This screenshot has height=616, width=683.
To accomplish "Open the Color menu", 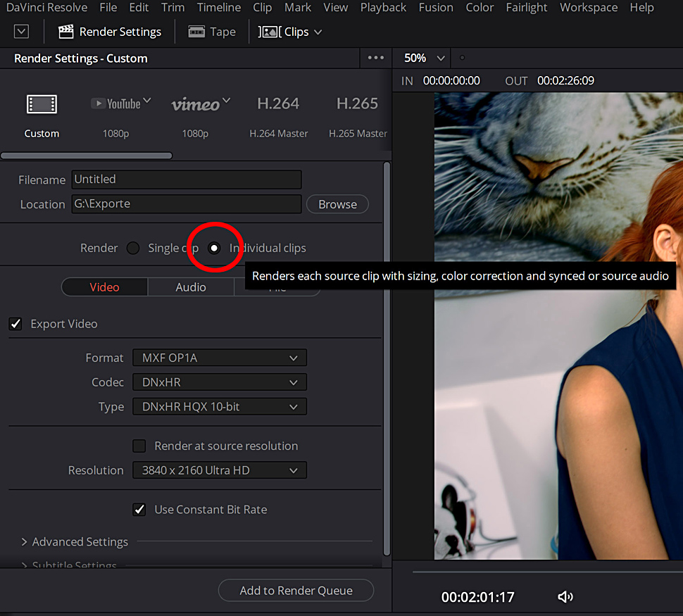I will click(480, 8).
